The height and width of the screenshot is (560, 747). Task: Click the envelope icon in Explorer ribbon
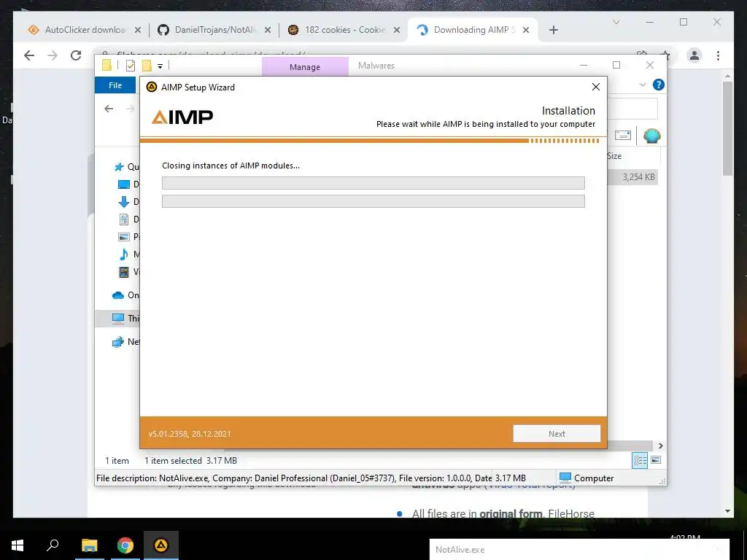tap(623, 136)
